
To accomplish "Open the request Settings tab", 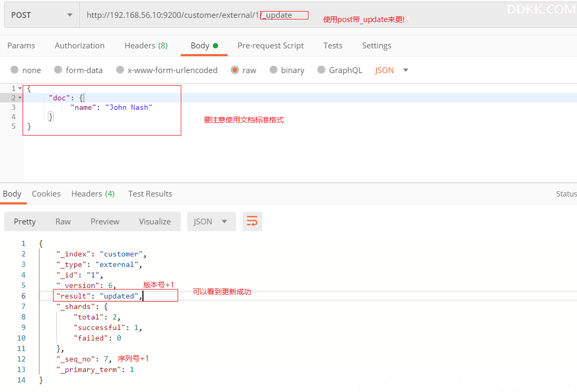I will point(376,46).
